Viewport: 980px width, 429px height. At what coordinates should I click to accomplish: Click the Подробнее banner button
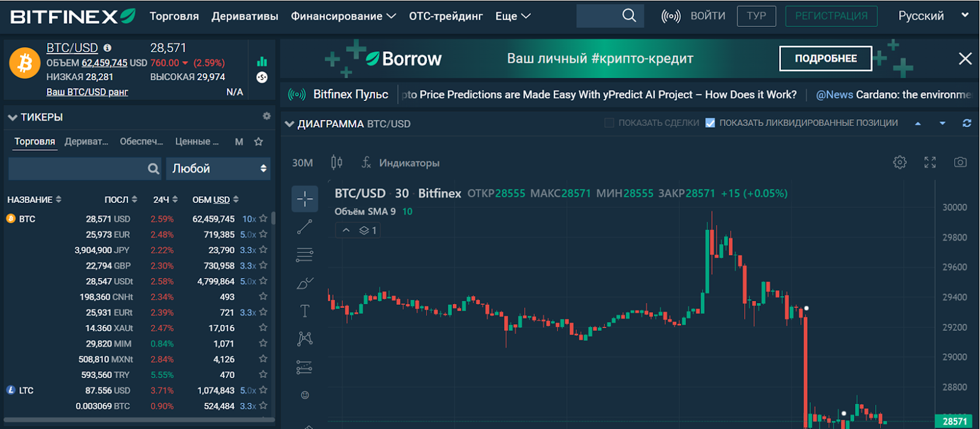(x=826, y=59)
